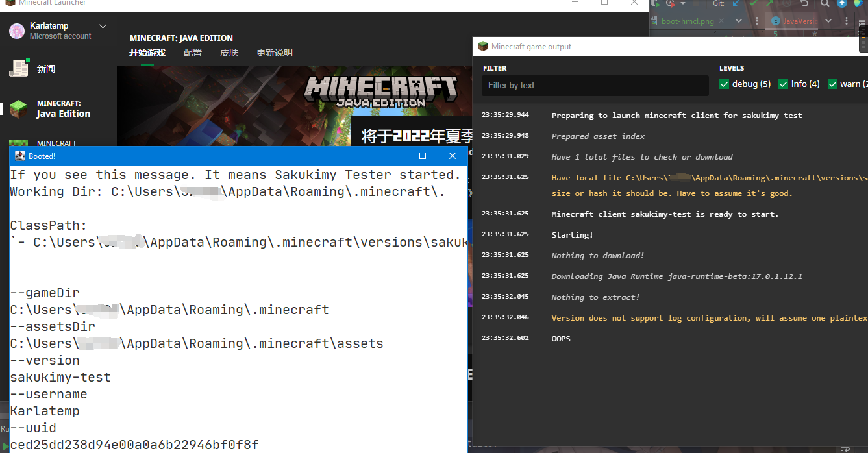This screenshot has width=868, height=453.
Task: Switch to the 开始游戏 tab
Action: click(x=147, y=53)
